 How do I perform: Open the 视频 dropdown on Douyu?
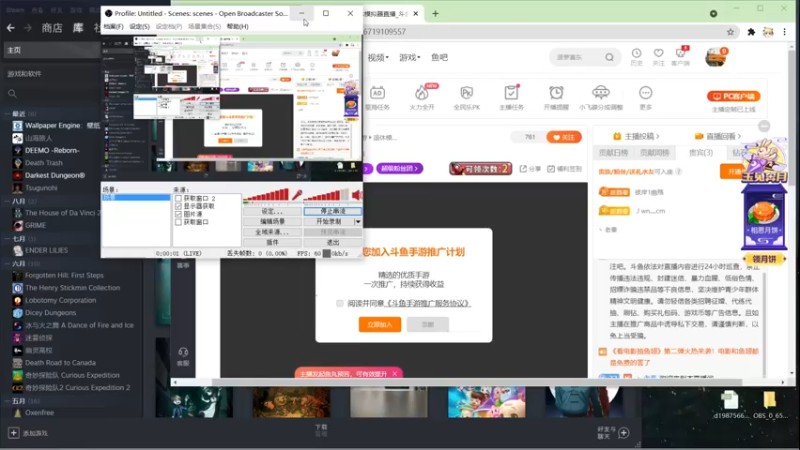[x=378, y=58]
